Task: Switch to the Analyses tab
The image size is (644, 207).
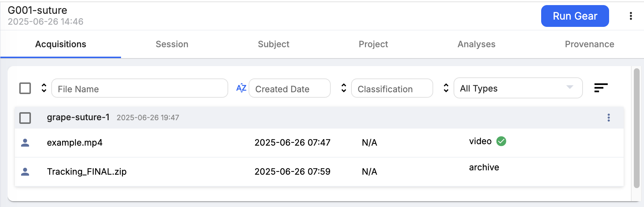Action: coord(476,44)
